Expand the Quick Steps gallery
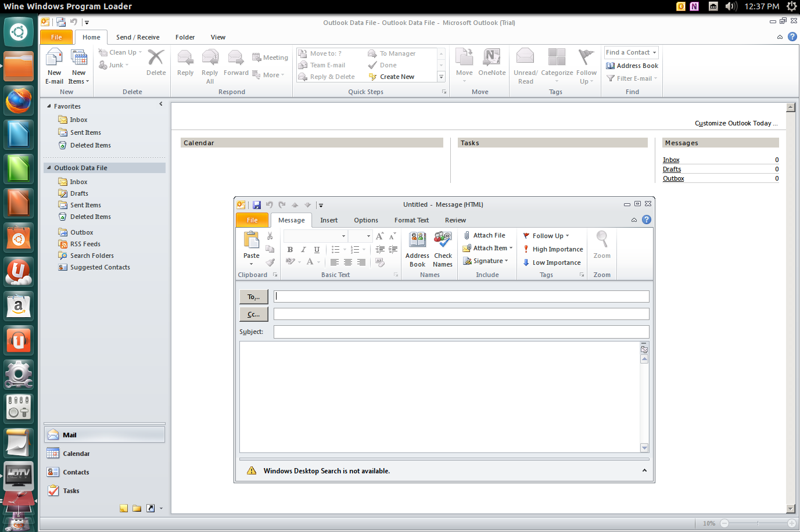The width and height of the screenshot is (800, 532). (442, 77)
